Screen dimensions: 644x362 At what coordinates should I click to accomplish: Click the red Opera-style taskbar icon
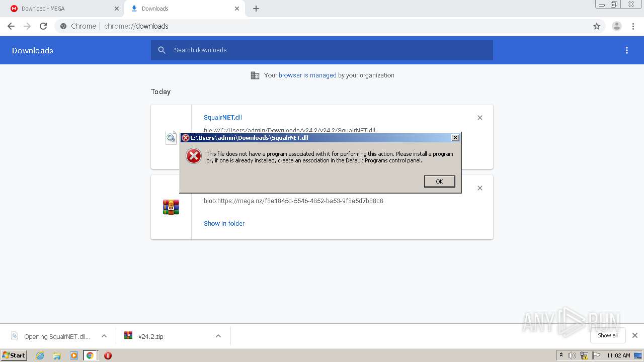point(108,355)
